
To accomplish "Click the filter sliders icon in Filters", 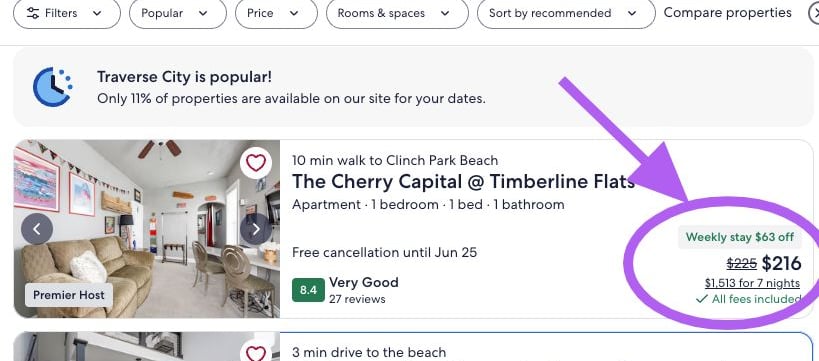I will coord(32,13).
